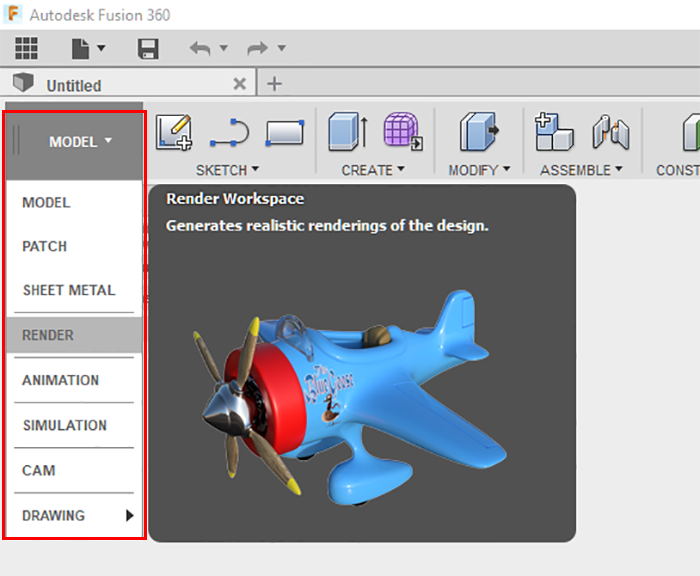Close the Untitled tab
Viewport: 700px width, 576px height.
click(240, 83)
